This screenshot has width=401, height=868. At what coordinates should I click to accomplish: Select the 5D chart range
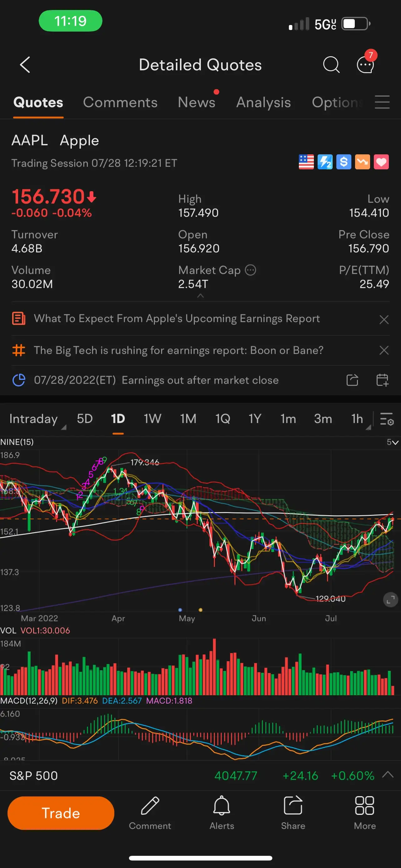(x=85, y=419)
